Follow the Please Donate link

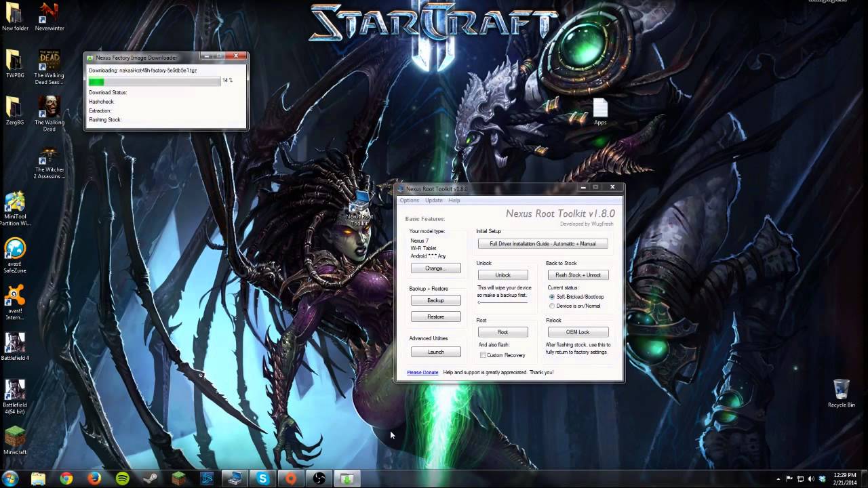(422, 372)
